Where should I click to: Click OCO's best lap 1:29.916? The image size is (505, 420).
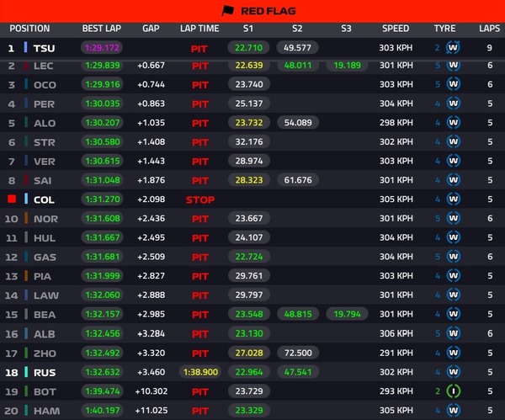(103, 84)
